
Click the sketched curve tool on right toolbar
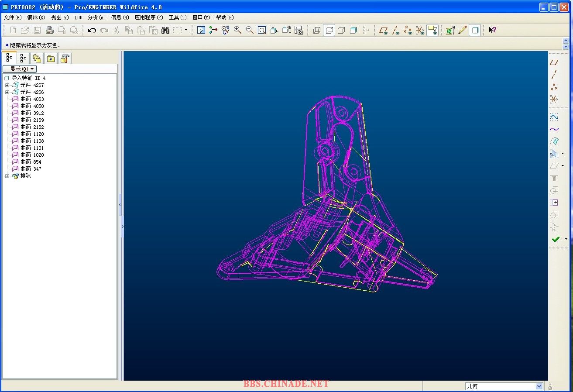click(x=554, y=117)
